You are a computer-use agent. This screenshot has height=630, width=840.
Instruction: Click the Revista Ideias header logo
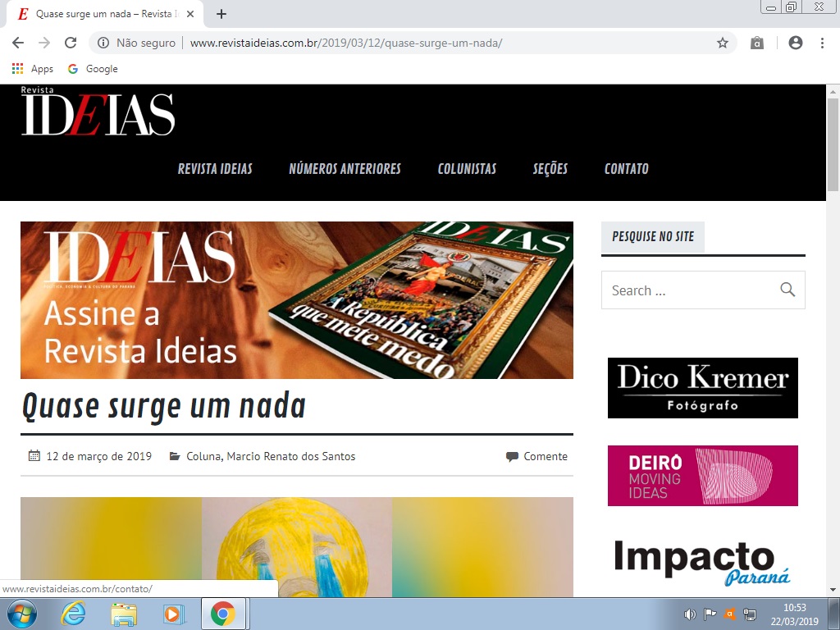[x=98, y=111]
